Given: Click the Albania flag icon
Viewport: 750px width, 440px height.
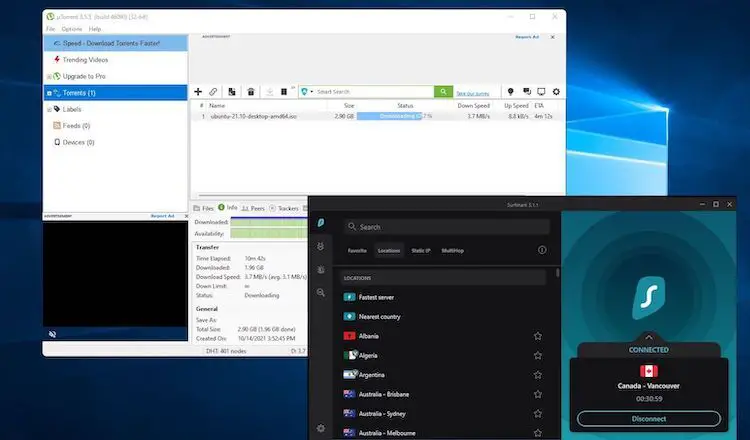Looking at the screenshot, I should (x=350, y=336).
